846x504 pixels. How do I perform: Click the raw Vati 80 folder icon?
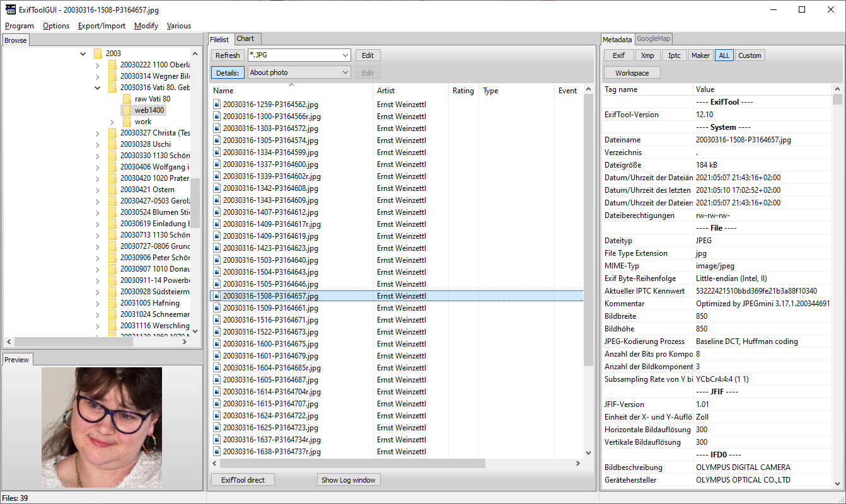[127, 99]
